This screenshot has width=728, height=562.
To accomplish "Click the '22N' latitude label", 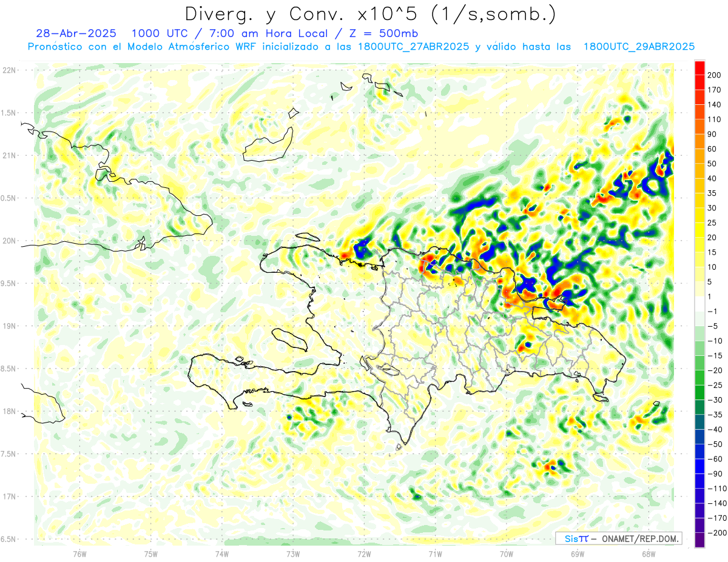I will pyautogui.click(x=9, y=70).
